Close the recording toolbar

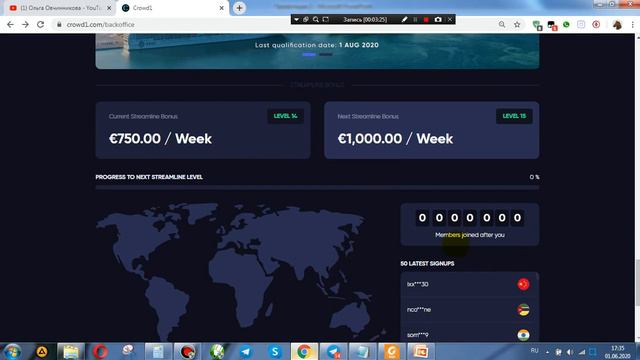(450, 19)
